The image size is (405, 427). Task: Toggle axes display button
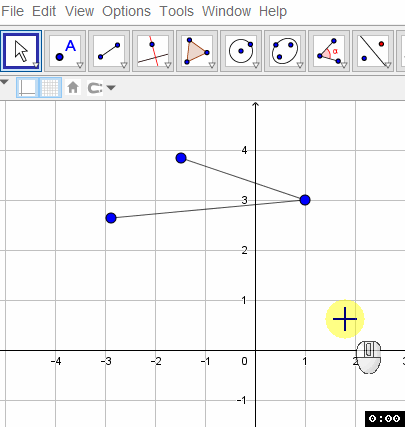point(28,88)
